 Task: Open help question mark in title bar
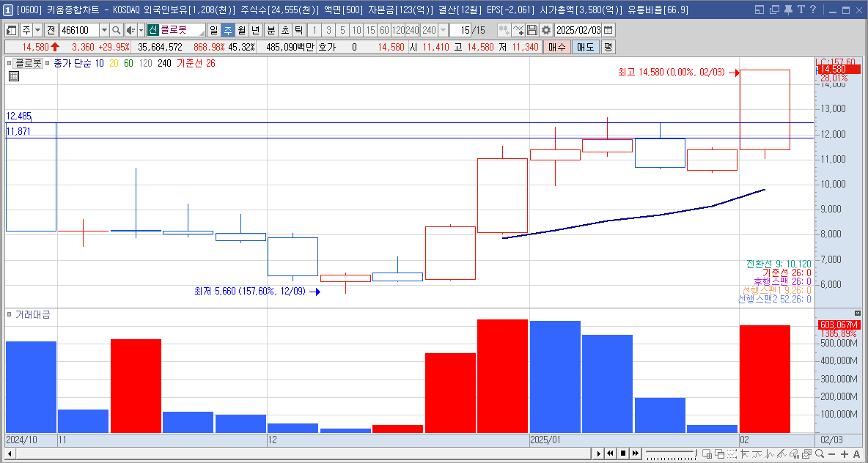[x=812, y=10]
